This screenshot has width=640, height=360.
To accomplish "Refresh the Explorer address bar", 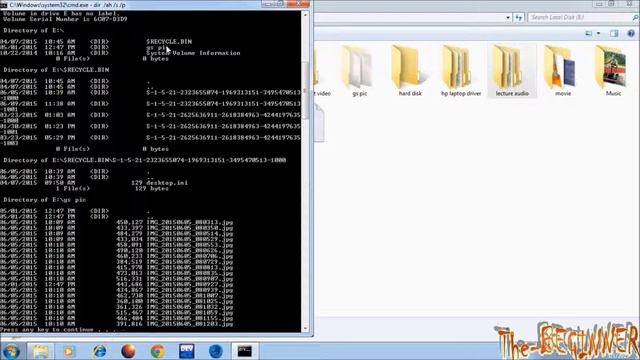I will pyautogui.click(x=518, y=18).
